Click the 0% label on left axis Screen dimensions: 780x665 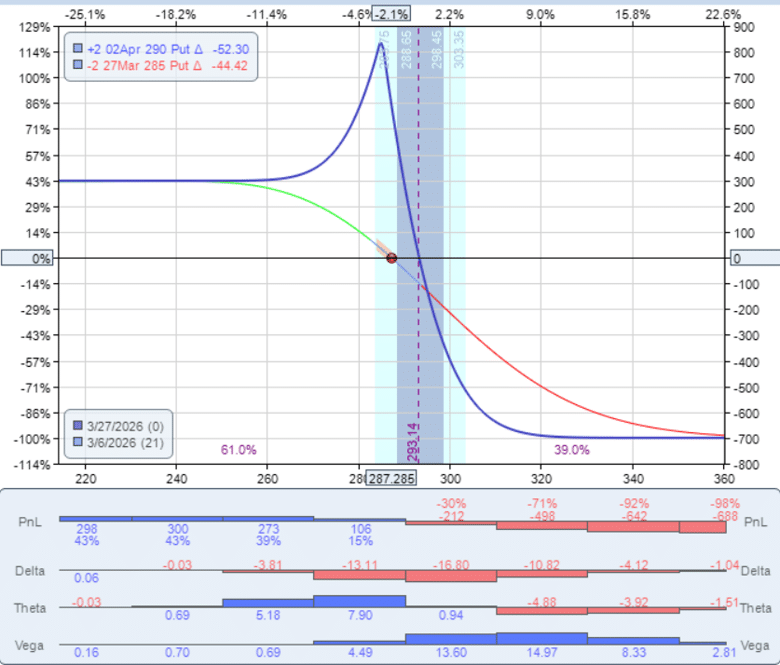pos(27,259)
